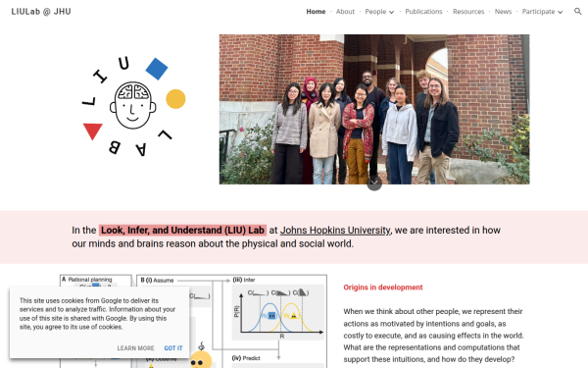Open the About page

coord(345,12)
